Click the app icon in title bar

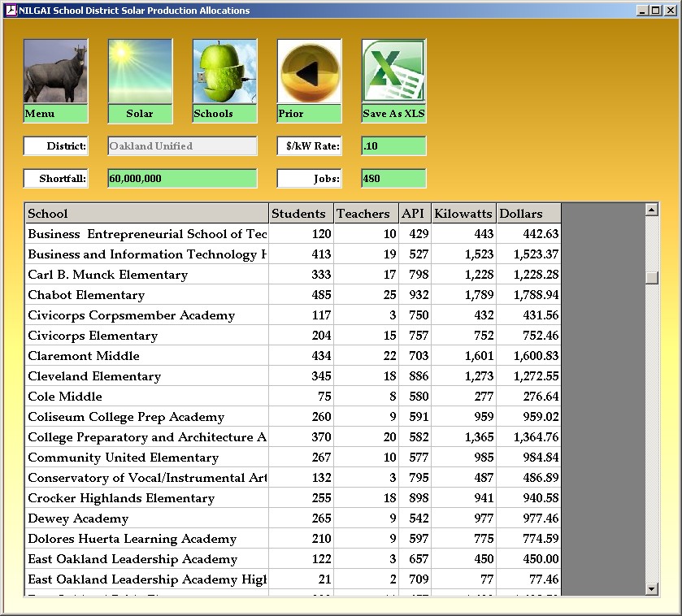pos(11,11)
